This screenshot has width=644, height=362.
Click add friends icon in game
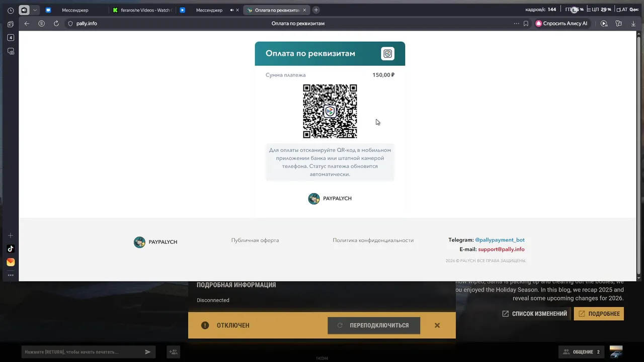pos(173,352)
